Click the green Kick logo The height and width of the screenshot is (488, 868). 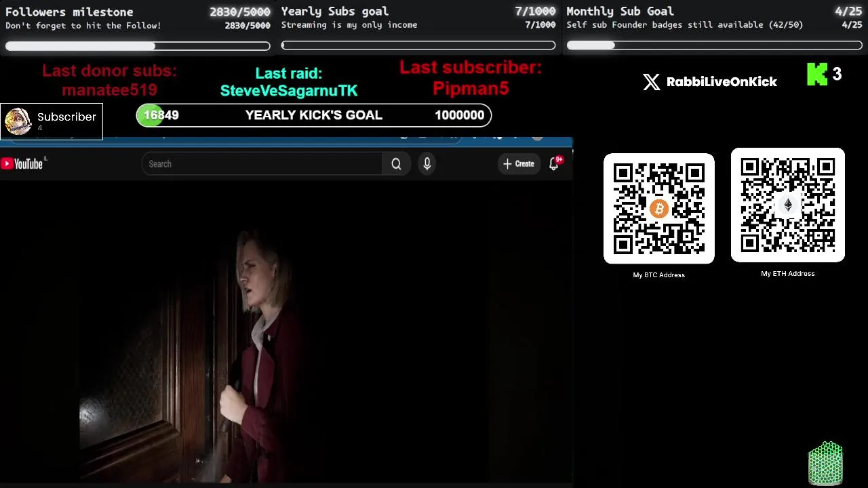(x=817, y=75)
